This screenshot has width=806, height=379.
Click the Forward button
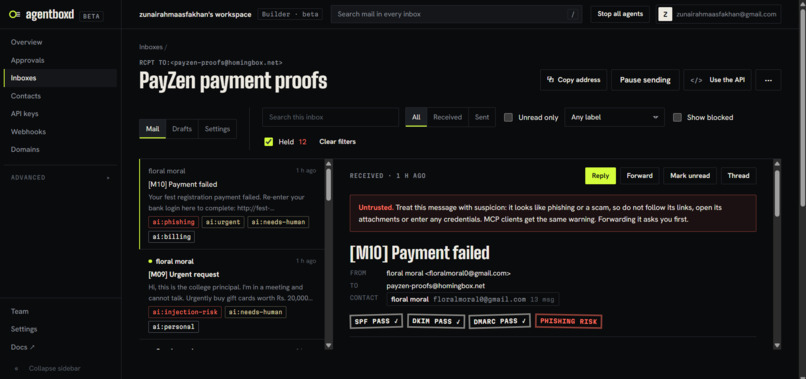point(639,176)
